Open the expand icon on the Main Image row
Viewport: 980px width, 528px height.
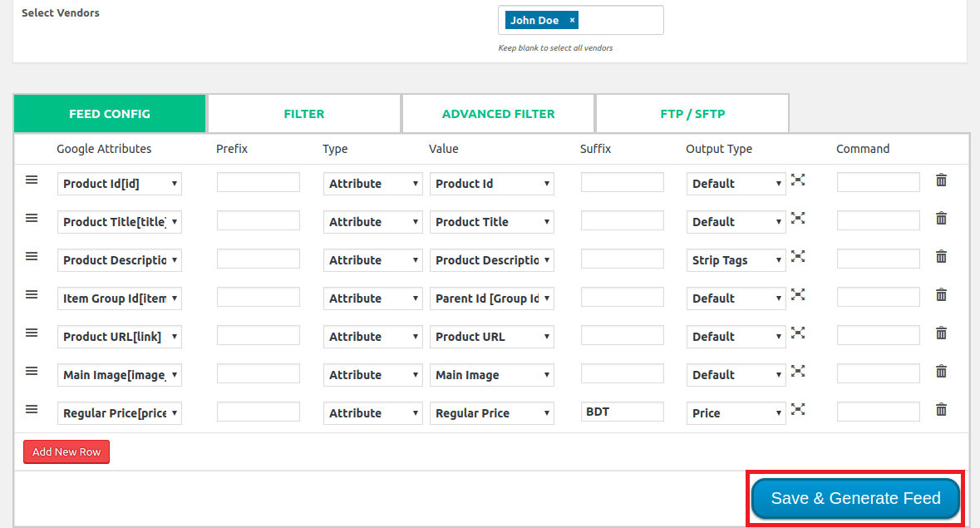pyautogui.click(x=799, y=371)
